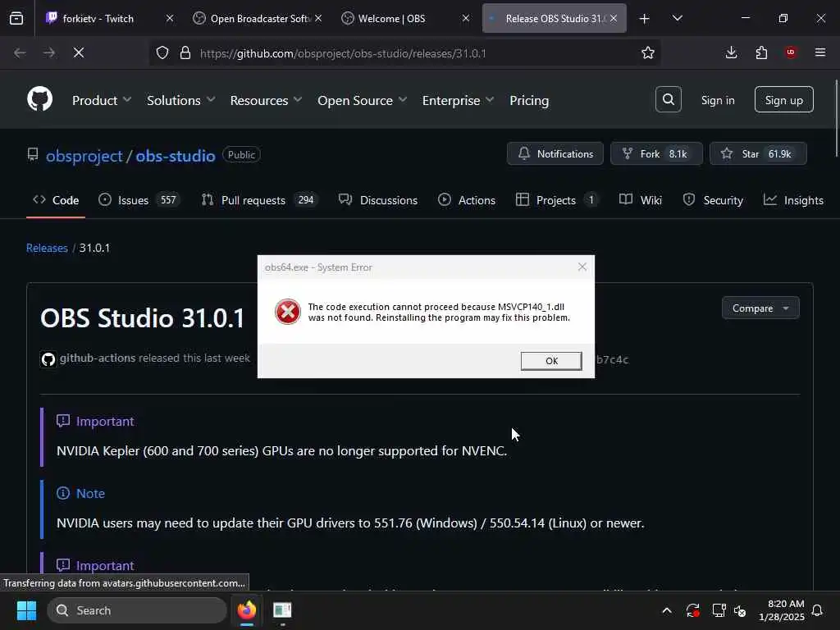The image size is (840, 630).
Task: Open the Firefox downloads arrow icon
Action: point(731,52)
